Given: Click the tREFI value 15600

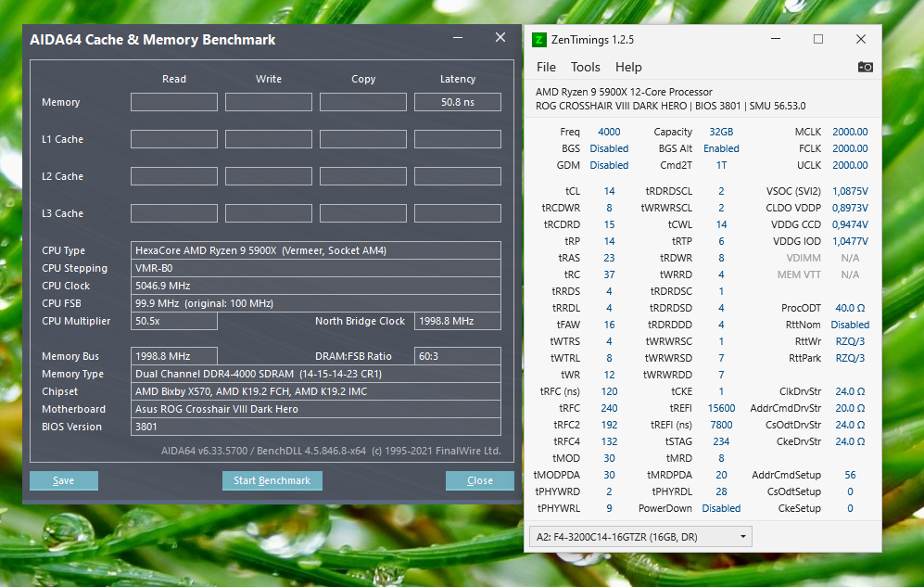Looking at the screenshot, I should 721,408.
